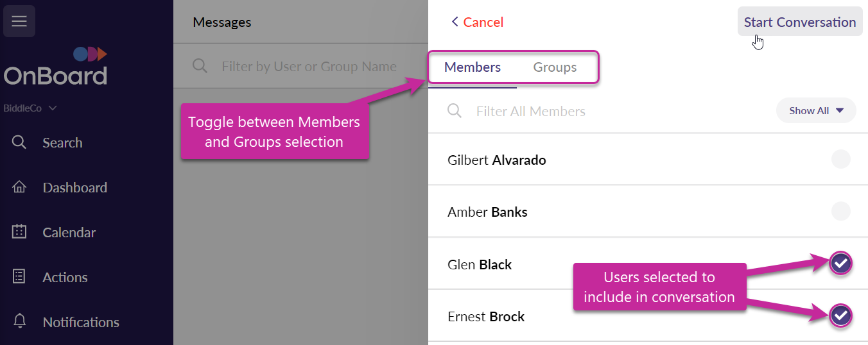Click the Filter by User or Group Name field
The width and height of the screenshot is (868, 345).
(309, 66)
